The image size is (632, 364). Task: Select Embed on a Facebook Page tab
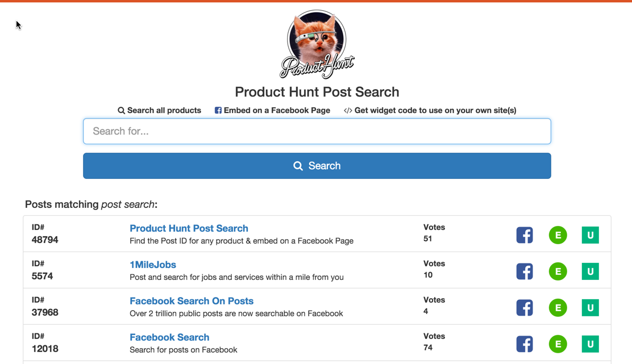(272, 111)
